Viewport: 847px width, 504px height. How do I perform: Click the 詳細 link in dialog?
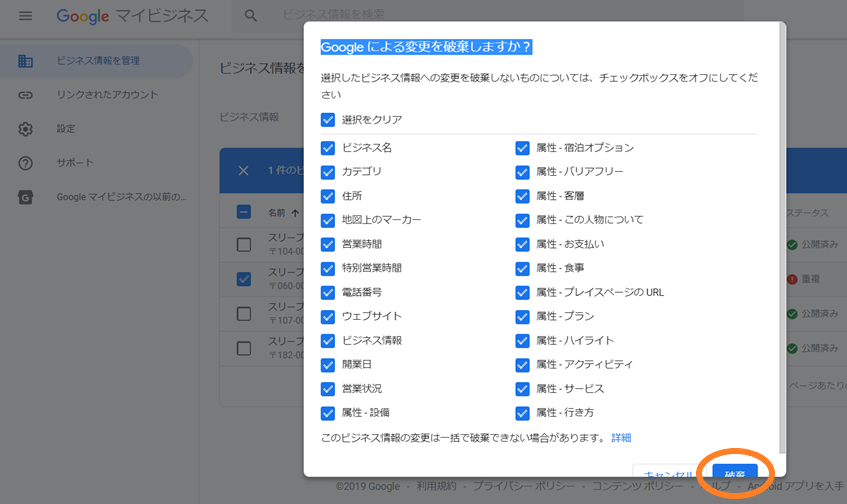621,438
